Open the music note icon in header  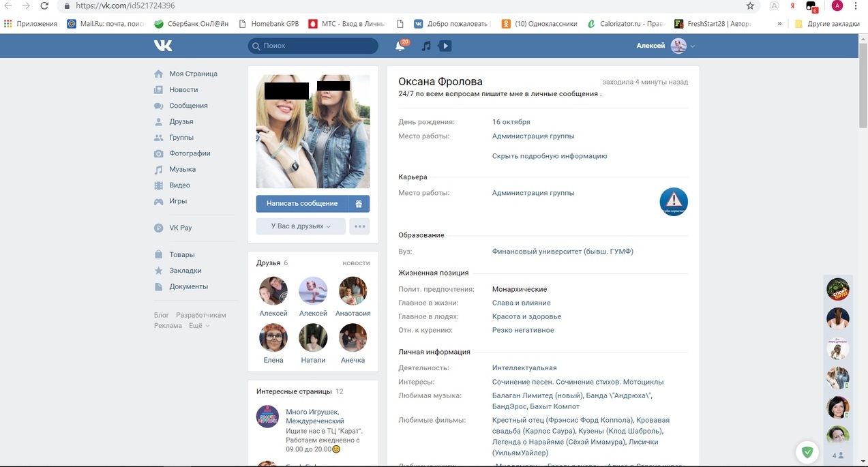(426, 46)
